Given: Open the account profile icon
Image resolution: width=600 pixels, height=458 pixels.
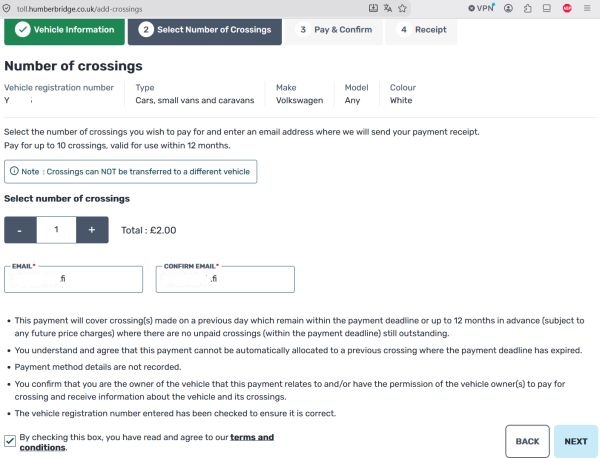Looking at the screenshot, I should 508,8.
